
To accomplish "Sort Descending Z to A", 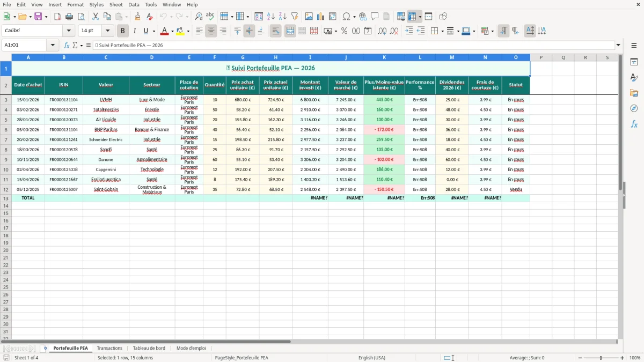I will point(282,17).
